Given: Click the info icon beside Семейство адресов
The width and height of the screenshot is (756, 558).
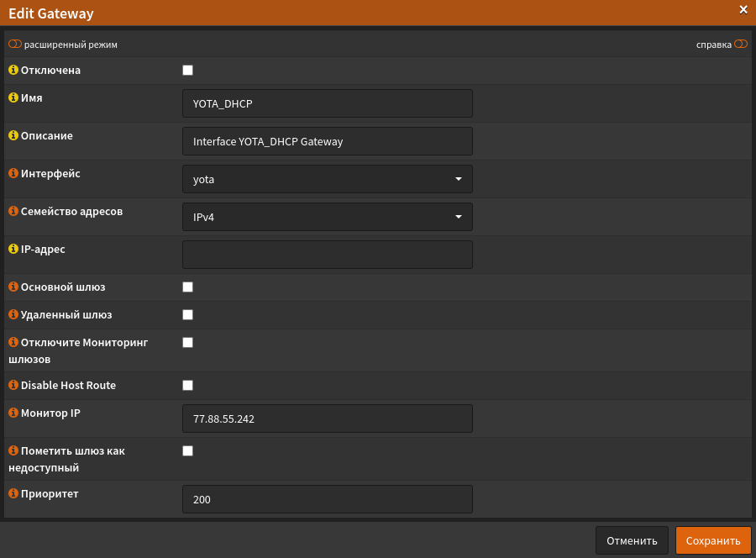Looking at the screenshot, I should tap(13, 211).
